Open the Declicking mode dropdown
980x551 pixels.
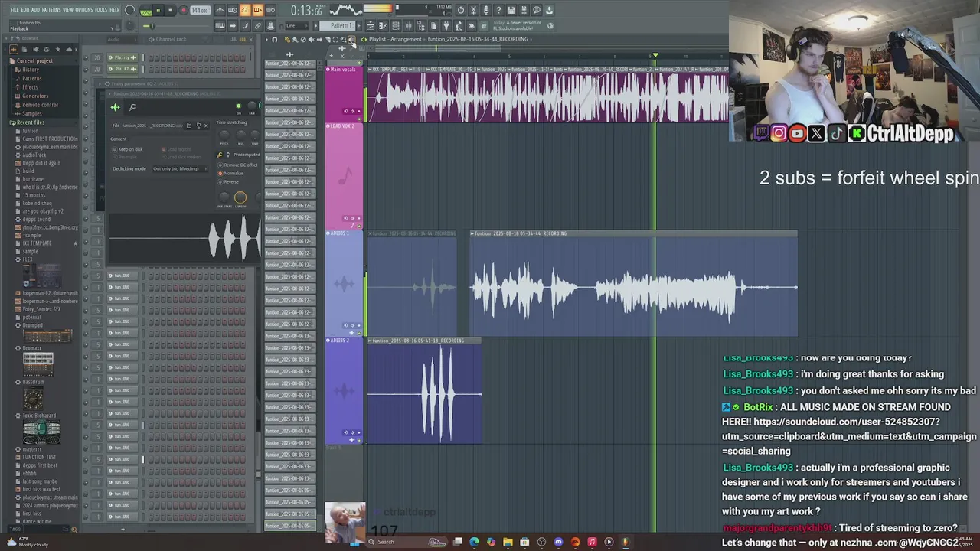click(x=181, y=168)
